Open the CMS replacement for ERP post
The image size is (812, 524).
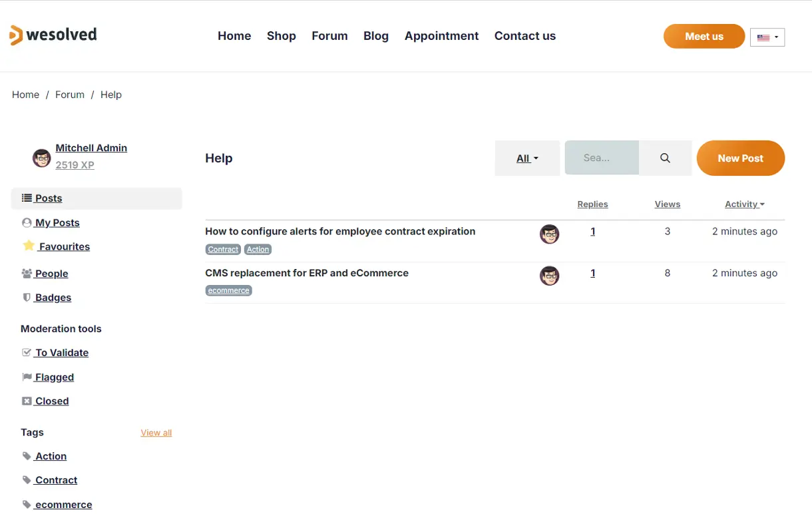(307, 273)
